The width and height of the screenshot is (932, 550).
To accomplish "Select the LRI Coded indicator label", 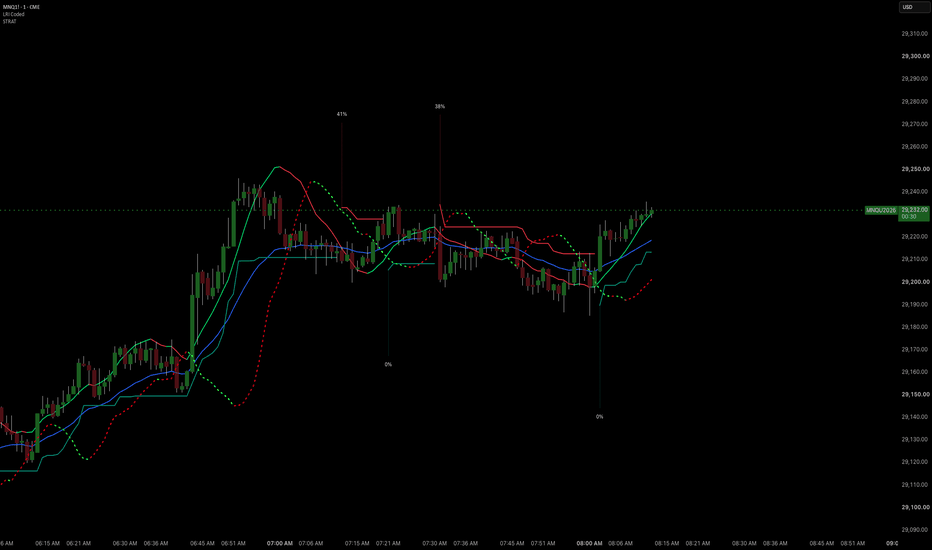I will tap(14, 14).
